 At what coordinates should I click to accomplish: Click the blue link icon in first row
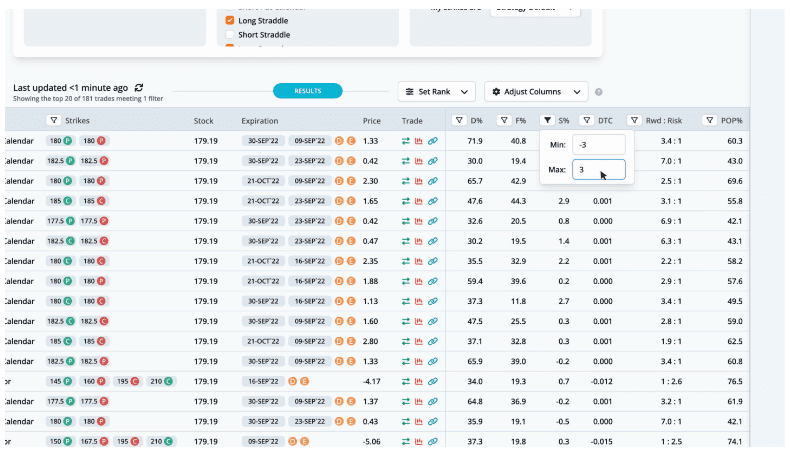pyautogui.click(x=433, y=141)
